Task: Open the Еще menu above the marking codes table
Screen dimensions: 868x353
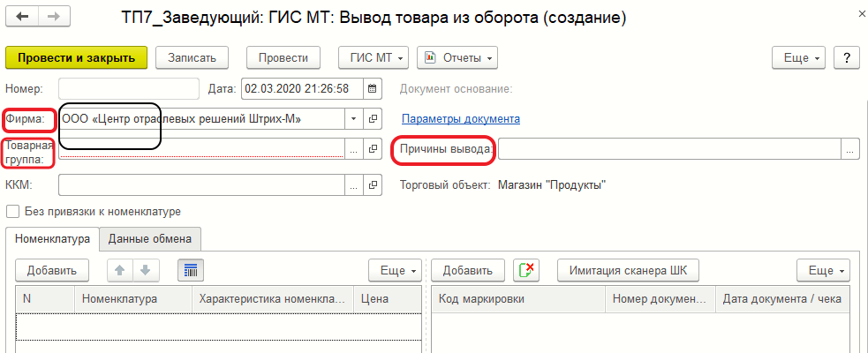Action: pos(823,271)
